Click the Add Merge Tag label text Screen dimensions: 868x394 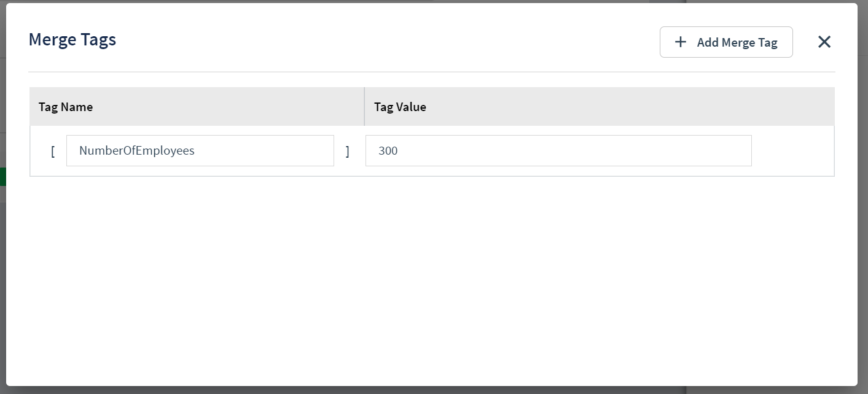[738, 42]
